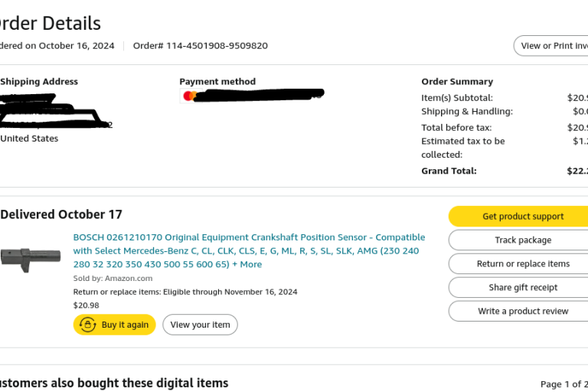Open the crankshaft sensor product thumbnail
This screenshot has height=392, width=588.
pos(31,260)
